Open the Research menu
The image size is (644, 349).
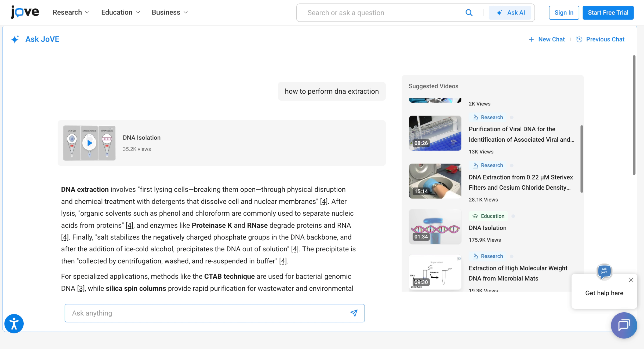pyautogui.click(x=71, y=12)
